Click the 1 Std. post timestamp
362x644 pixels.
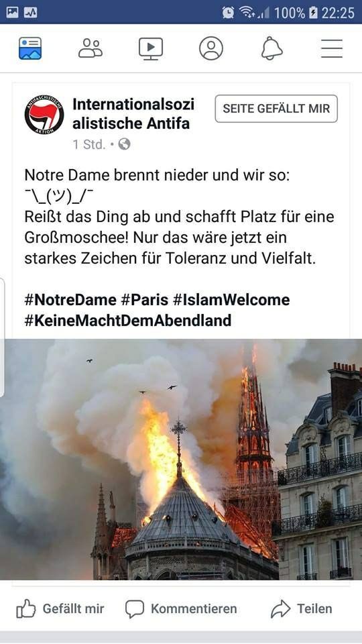(89, 145)
